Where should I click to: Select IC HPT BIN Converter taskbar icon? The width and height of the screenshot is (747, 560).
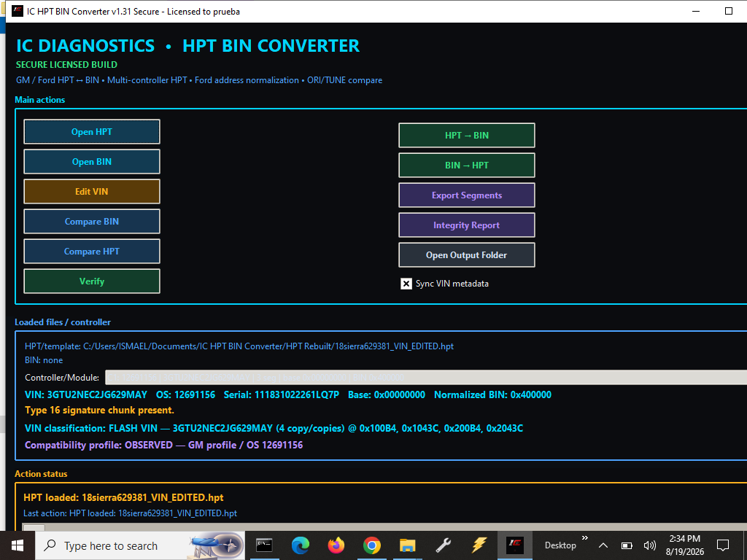[515, 545]
